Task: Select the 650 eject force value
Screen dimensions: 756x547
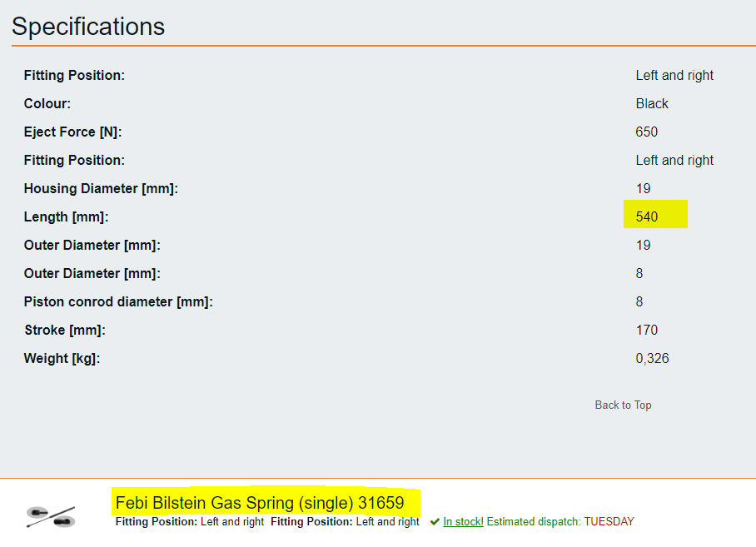Action: click(x=647, y=132)
